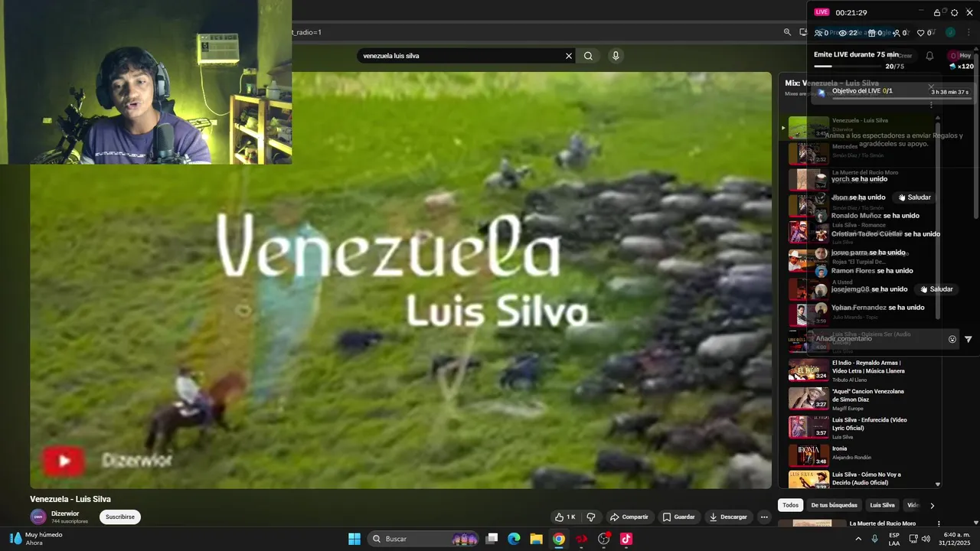Dislike the video with thumbs-down

591,517
